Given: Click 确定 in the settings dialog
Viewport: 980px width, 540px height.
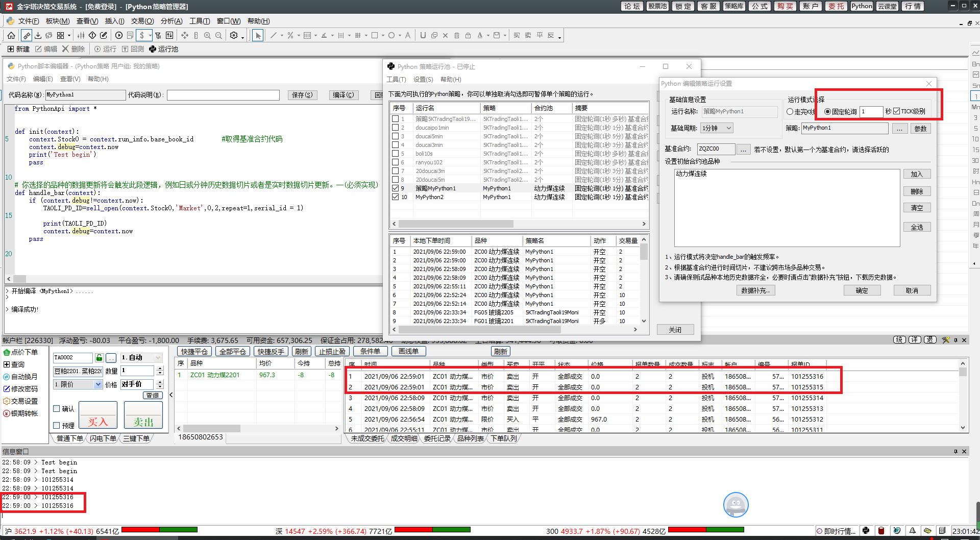Looking at the screenshot, I should click(x=862, y=290).
